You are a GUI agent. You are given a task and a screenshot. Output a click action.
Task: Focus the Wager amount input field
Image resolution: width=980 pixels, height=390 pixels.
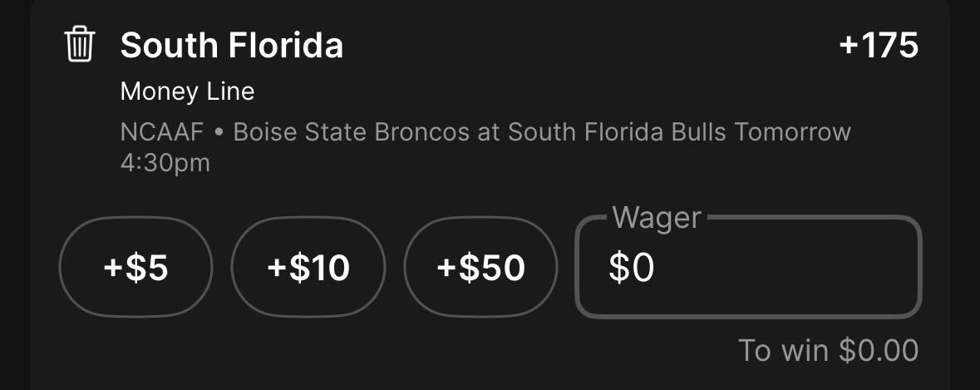[748, 267]
